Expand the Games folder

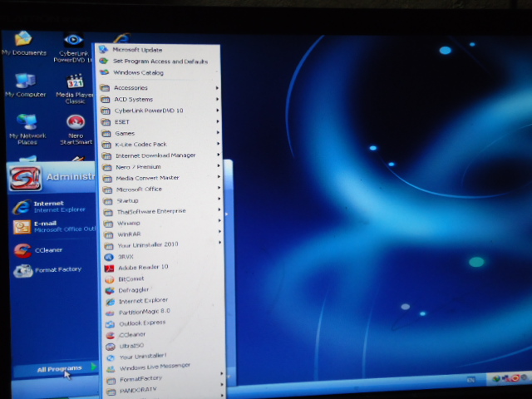[160, 133]
